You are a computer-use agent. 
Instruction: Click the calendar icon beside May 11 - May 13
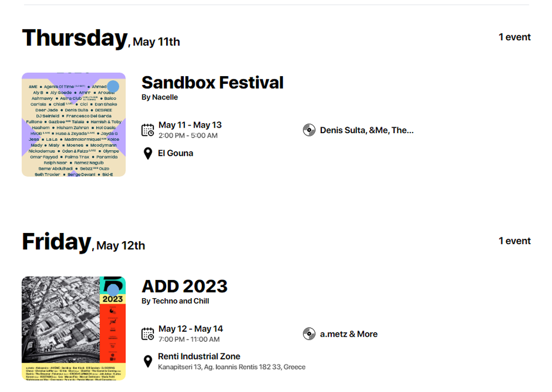pyautogui.click(x=148, y=130)
